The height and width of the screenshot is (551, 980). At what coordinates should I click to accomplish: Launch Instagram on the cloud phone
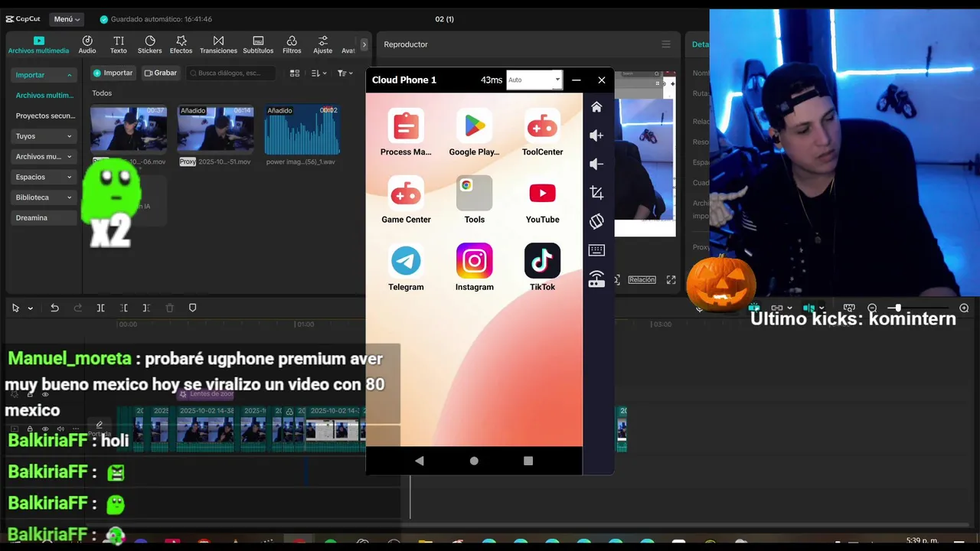click(474, 268)
